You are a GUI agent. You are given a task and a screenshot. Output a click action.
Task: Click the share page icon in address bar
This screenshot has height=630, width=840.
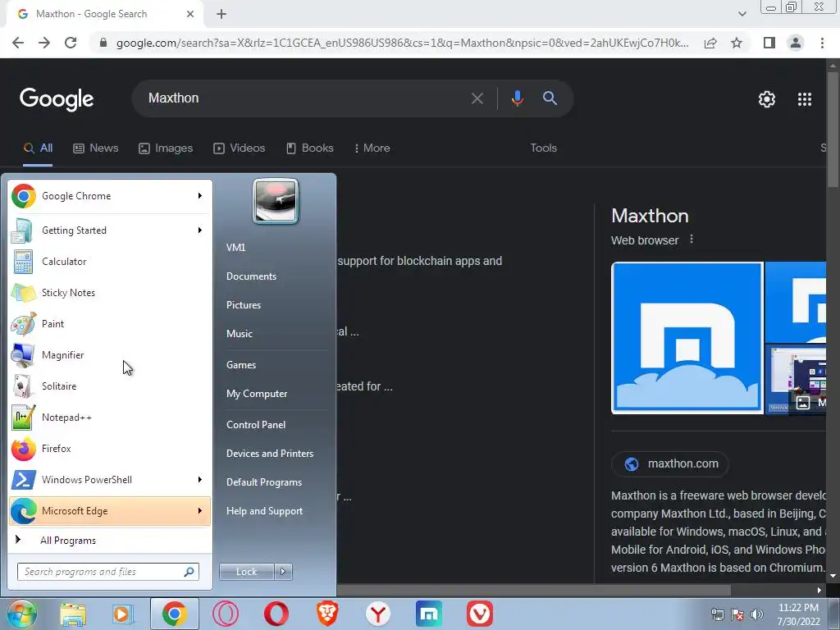[710, 43]
